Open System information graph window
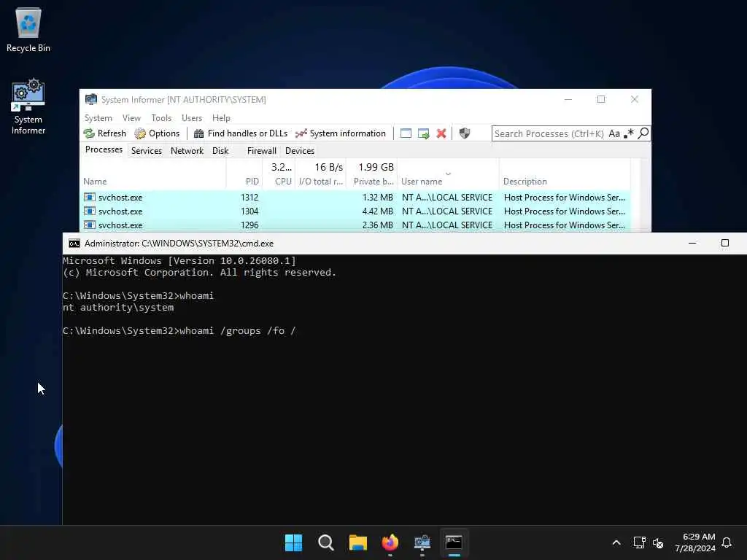The image size is (747, 560). point(341,133)
